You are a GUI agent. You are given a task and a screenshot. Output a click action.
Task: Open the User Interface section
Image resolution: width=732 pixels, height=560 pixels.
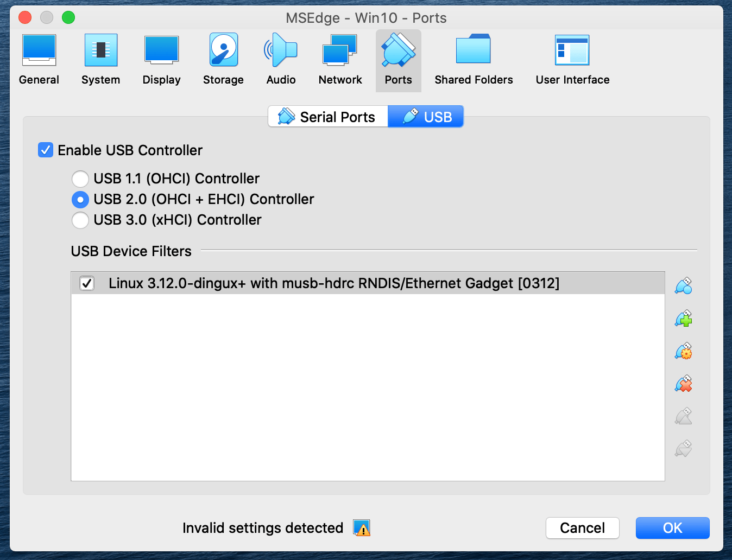pyautogui.click(x=572, y=60)
